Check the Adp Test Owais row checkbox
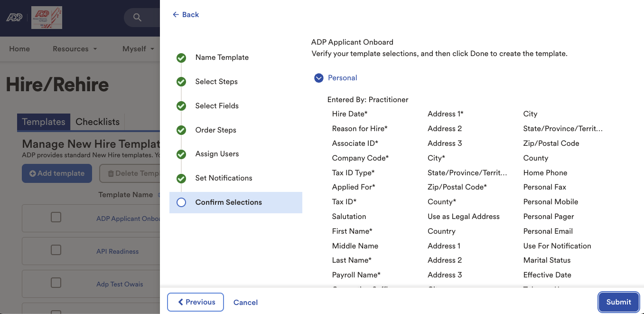 [x=56, y=283]
